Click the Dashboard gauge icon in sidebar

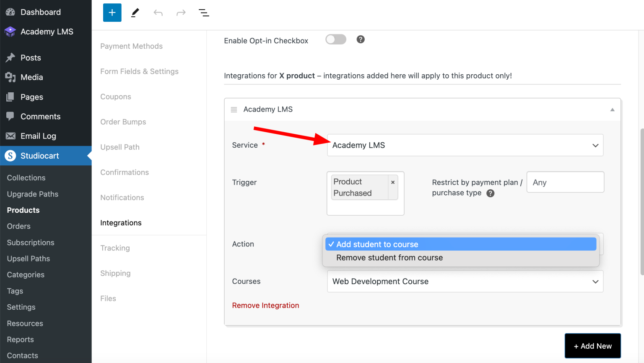point(10,12)
